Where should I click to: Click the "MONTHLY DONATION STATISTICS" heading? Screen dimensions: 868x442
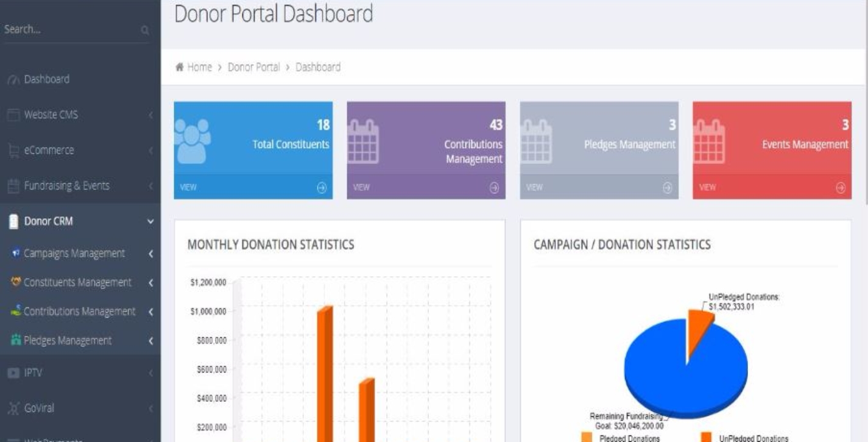[270, 245]
